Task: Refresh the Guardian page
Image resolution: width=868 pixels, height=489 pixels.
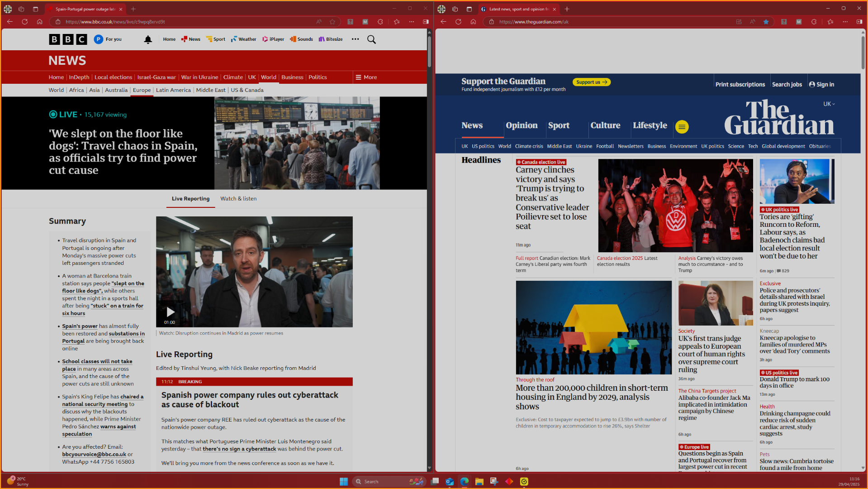Action: [x=458, y=22]
